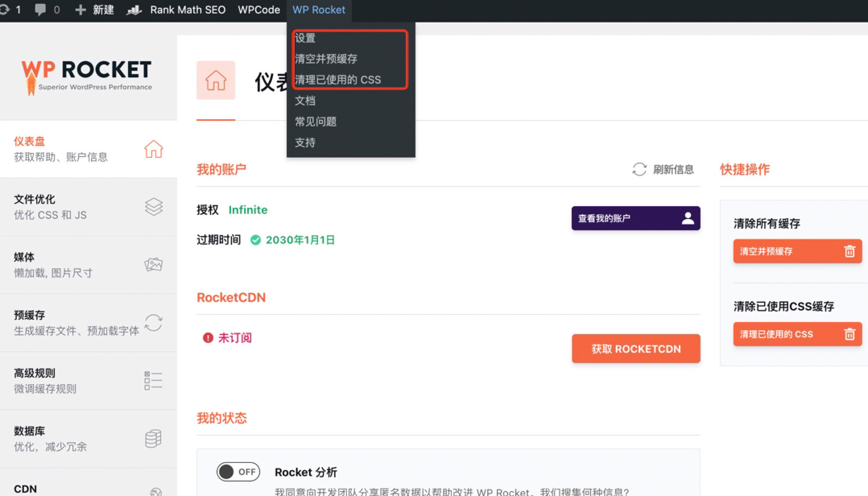Select 设置 from the WP Rocket dropdown
Screen dimensions: 868x496
(x=305, y=38)
